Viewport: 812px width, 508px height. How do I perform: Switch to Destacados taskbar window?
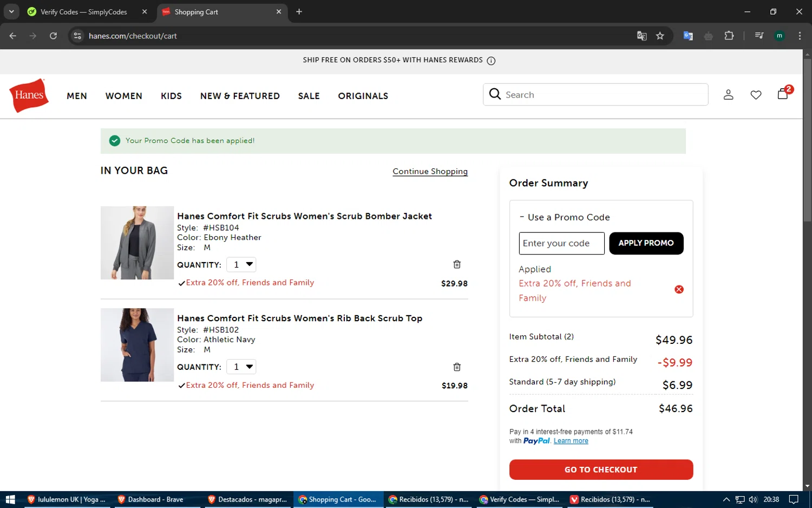coord(247,499)
